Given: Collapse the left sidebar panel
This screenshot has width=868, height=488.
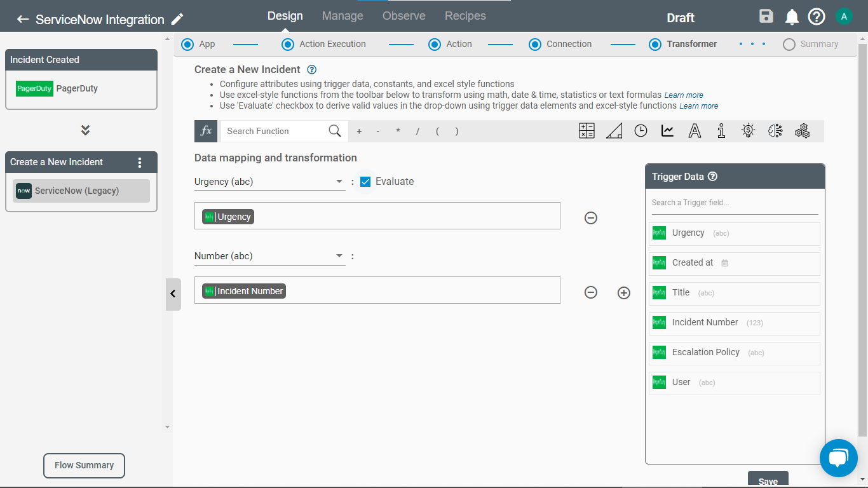Looking at the screenshot, I should pyautogui.click(x=173, y=294).
